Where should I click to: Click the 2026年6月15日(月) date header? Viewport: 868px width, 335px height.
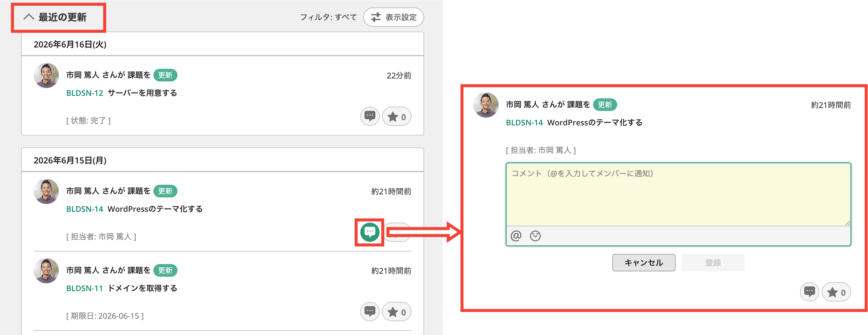click(x=70, y=160)
